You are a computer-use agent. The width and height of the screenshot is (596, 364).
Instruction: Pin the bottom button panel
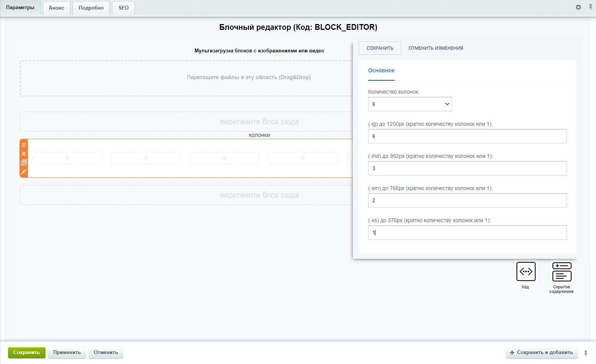tap(585, 353)
